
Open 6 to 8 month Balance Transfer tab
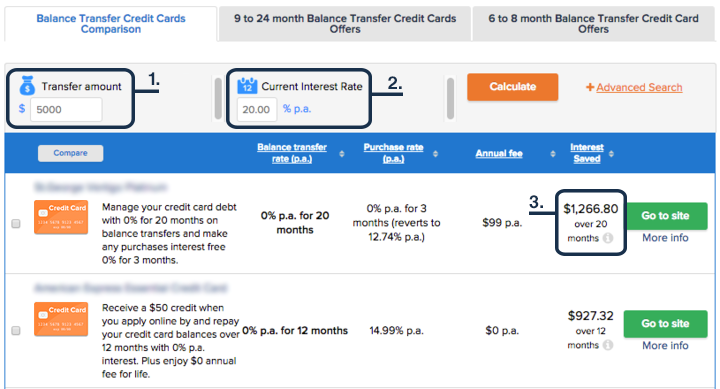pos(594,24)
